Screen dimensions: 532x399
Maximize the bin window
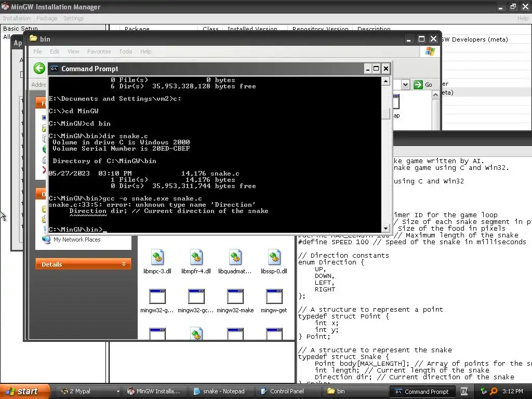point(421,39)
